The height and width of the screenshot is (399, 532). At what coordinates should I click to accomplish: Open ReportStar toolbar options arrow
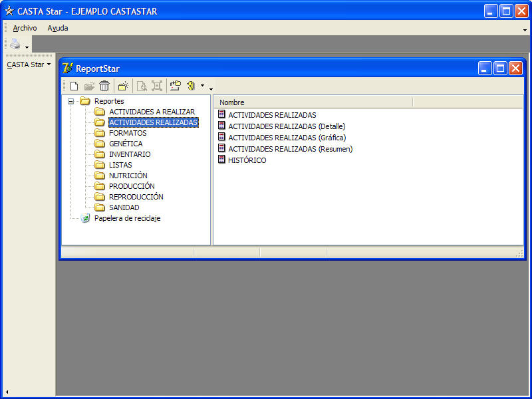211,89
